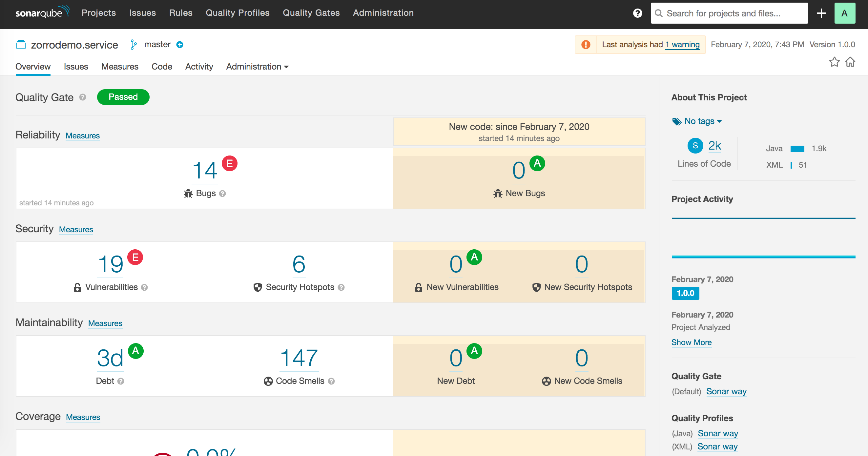The image size is (868, 456).
Task: Click the help icon next to Security Hotspots
Action: coord(341,287)
